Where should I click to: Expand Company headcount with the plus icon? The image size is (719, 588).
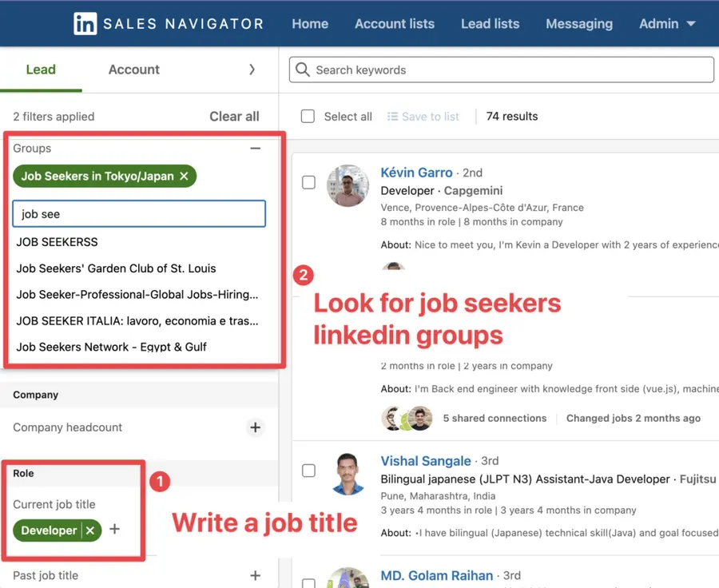[x=256, y=427]
